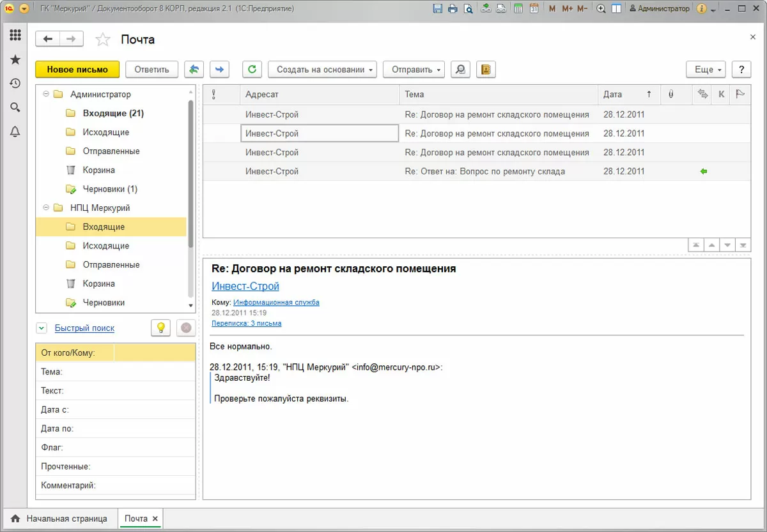Toggle the quick search lightbulb button
The height and width of the screenshot is (532, 767).
point(160,328)
